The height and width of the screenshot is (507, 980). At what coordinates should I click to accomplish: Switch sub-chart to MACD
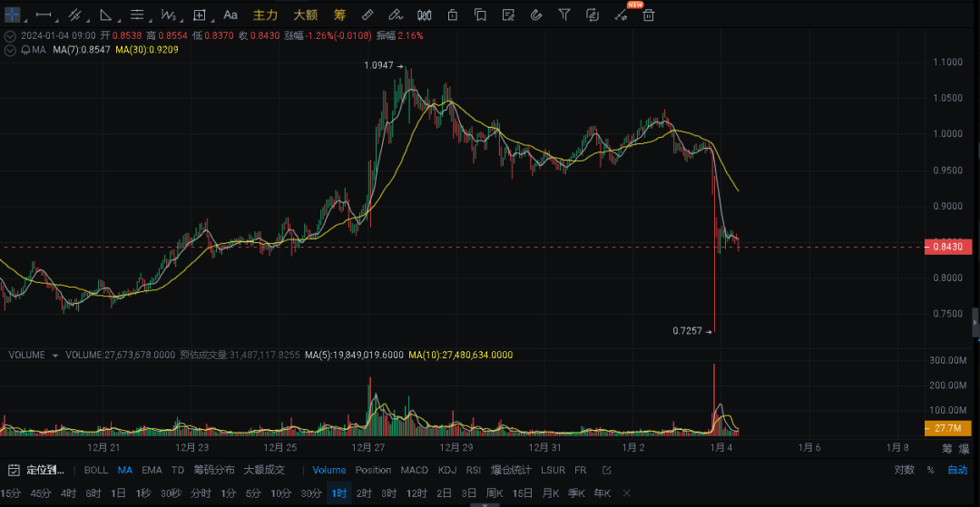pyautogui.click(x=415, y=470)
